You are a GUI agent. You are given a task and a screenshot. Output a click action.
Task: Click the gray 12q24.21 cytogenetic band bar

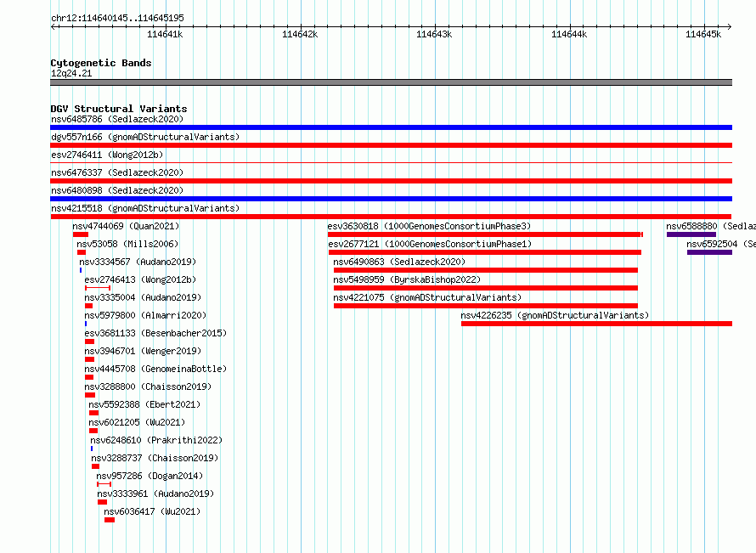(x=391, y=82)
